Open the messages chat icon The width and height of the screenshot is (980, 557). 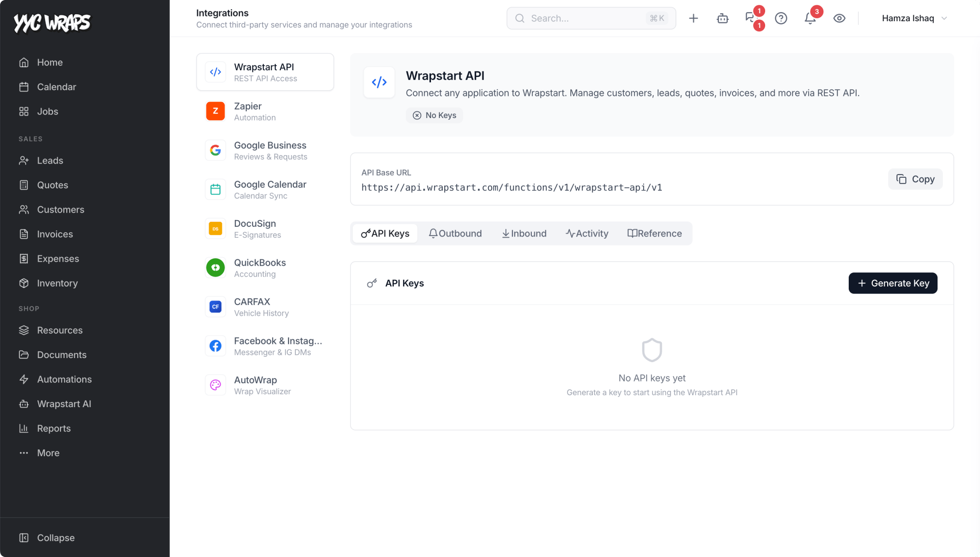pos(750,18)
